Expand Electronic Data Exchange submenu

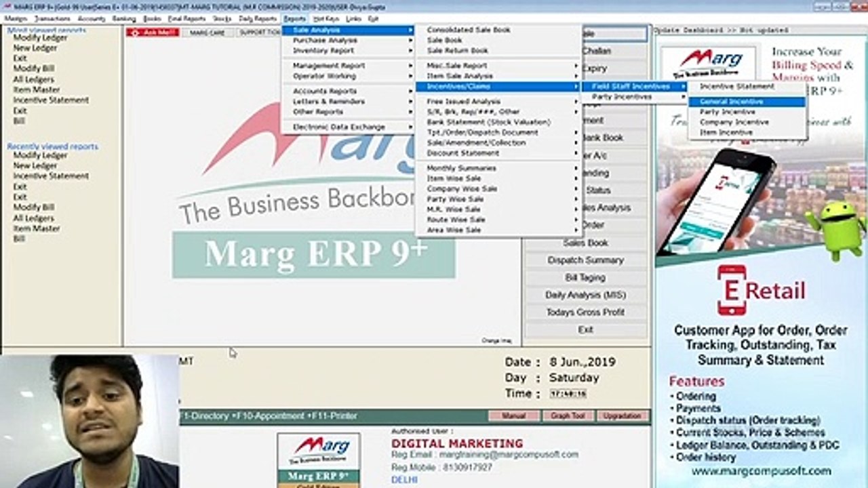coord(349,127)
